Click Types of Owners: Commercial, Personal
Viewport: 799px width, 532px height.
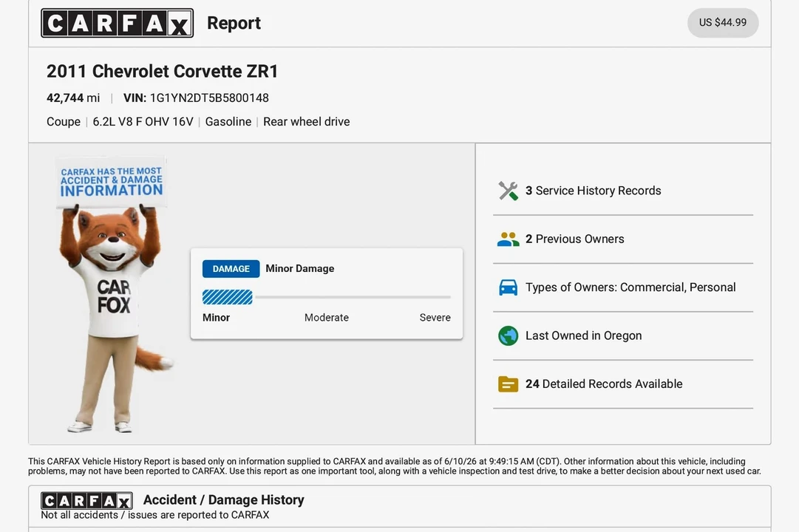(630, 287)
